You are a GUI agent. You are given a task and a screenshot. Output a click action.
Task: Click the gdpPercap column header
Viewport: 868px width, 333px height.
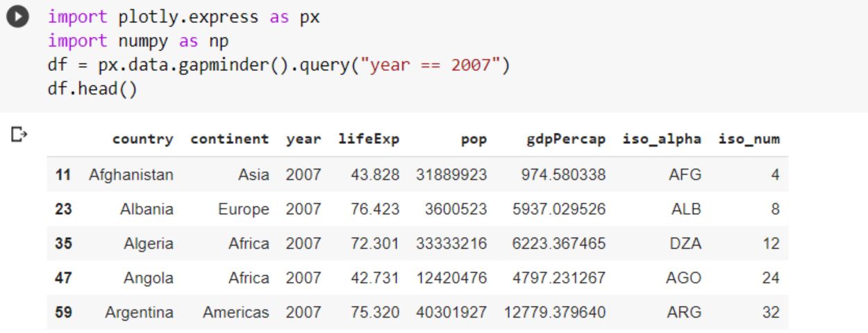pos(565,139)
